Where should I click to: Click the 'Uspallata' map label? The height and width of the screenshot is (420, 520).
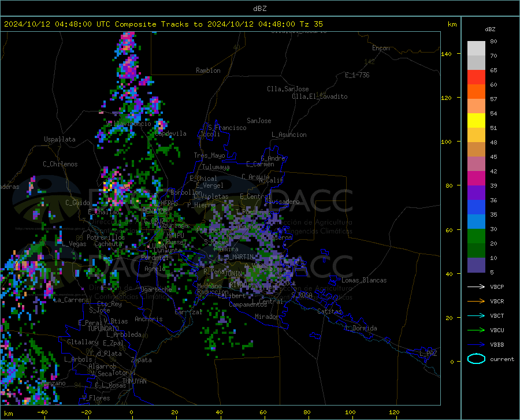coord(60,139)
